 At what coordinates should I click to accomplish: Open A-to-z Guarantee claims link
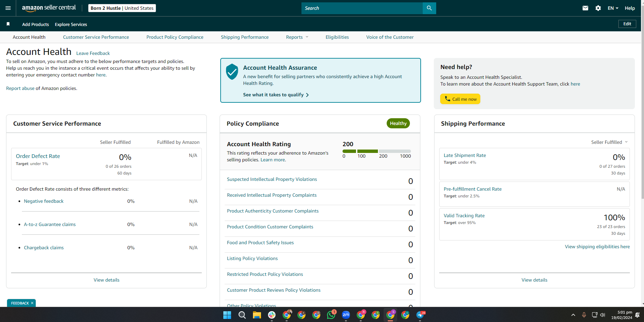point(50,224)
